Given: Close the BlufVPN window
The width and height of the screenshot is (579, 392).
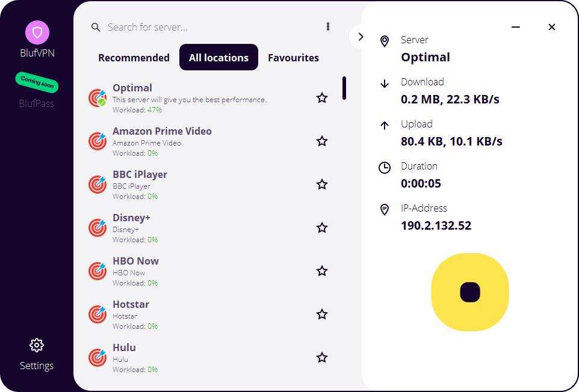Looking at the screenshot, I should click(552, 27).
